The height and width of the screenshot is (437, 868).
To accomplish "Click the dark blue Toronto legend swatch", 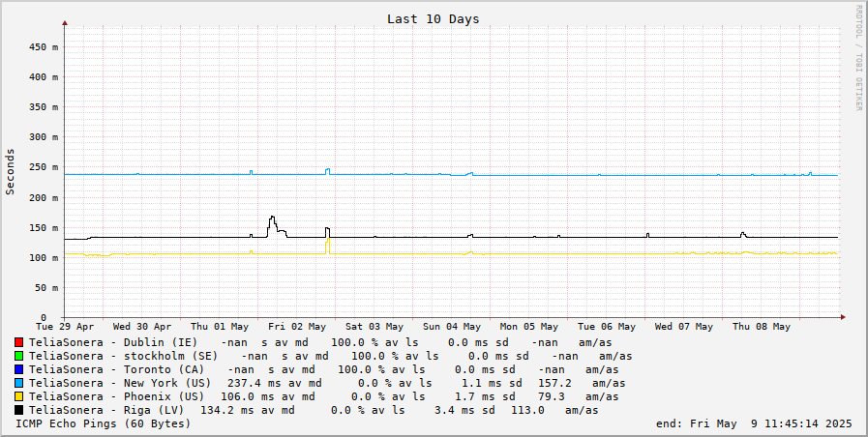I will 18,369.
